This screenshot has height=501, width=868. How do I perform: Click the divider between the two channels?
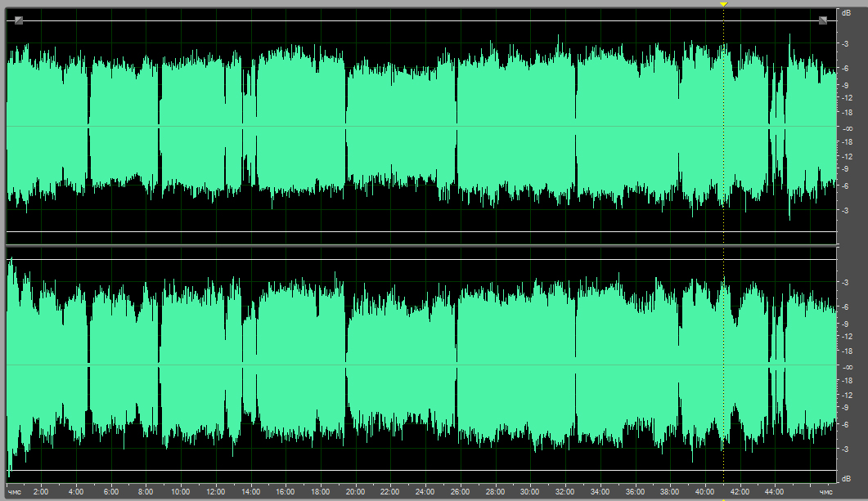point(421,245)
